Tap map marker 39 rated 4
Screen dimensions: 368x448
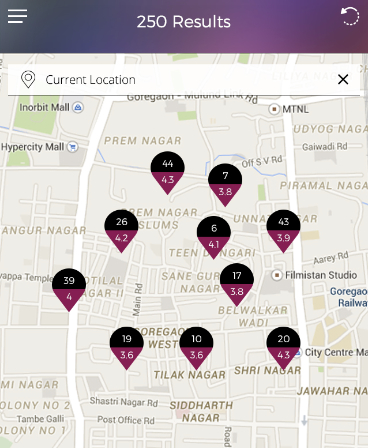pyautogui.click(x=69, y=290)
